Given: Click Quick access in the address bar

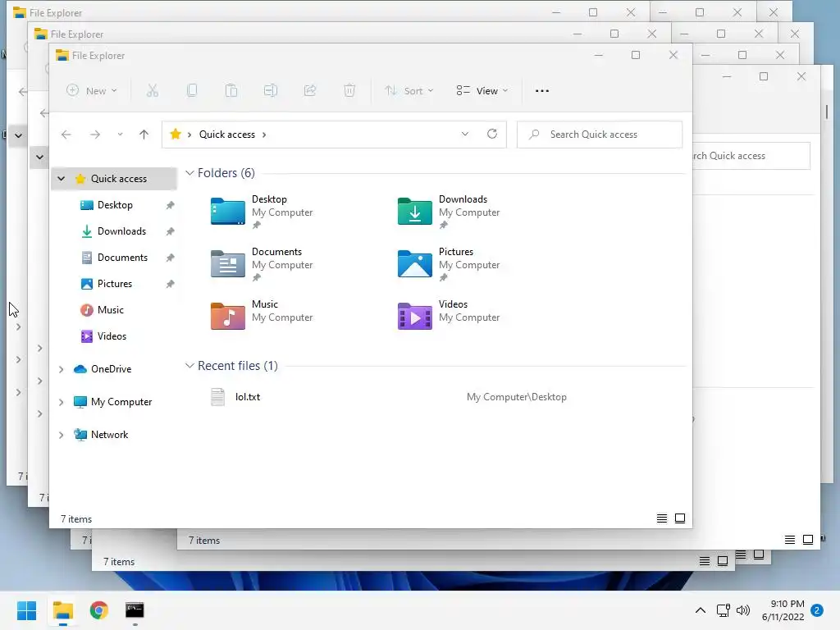Looking at the screenshot, I should tap(227, 135).
